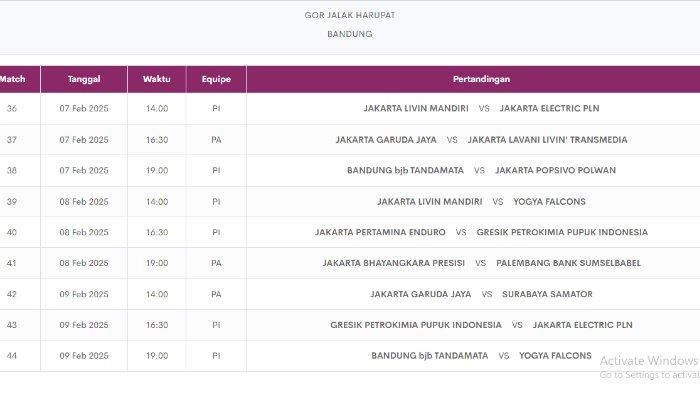Screen dimensions: 700x393
Task: Click the 16:30 time in match 37 row
Action: pos(157,140)
